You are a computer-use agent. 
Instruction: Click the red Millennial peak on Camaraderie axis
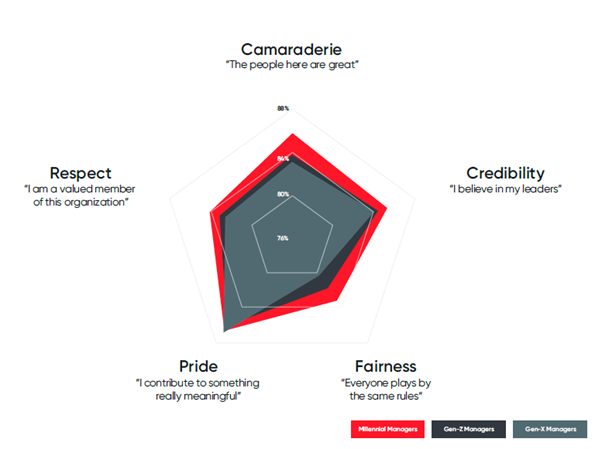[293, 135]
